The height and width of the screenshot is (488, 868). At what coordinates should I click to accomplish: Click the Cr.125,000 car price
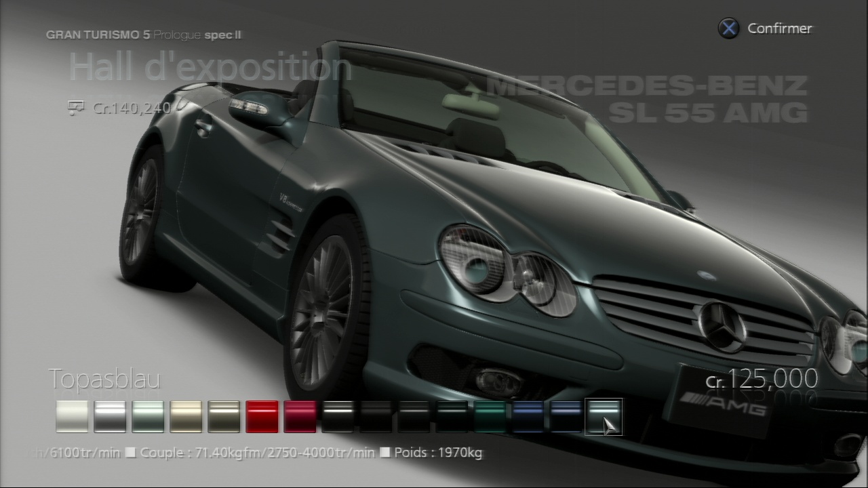(762, 379)
